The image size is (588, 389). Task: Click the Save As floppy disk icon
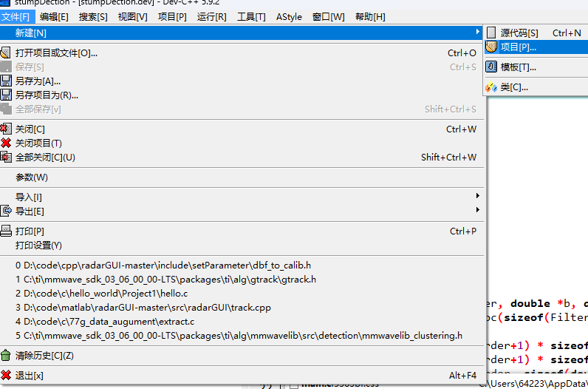coord(6,81)
